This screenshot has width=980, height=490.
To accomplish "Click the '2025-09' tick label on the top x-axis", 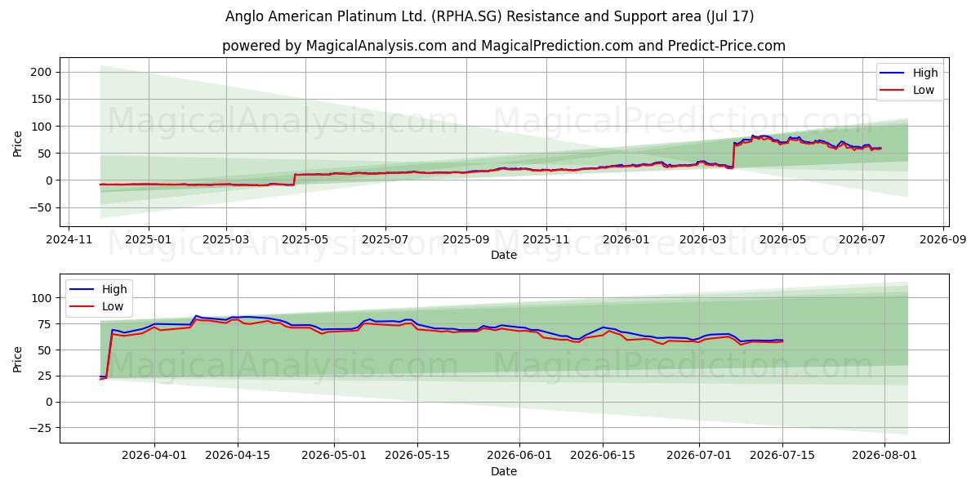I will coord(466,242).
